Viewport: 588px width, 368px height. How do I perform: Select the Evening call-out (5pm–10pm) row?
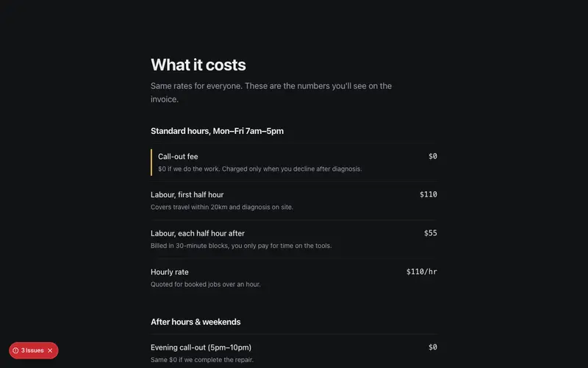294,353
